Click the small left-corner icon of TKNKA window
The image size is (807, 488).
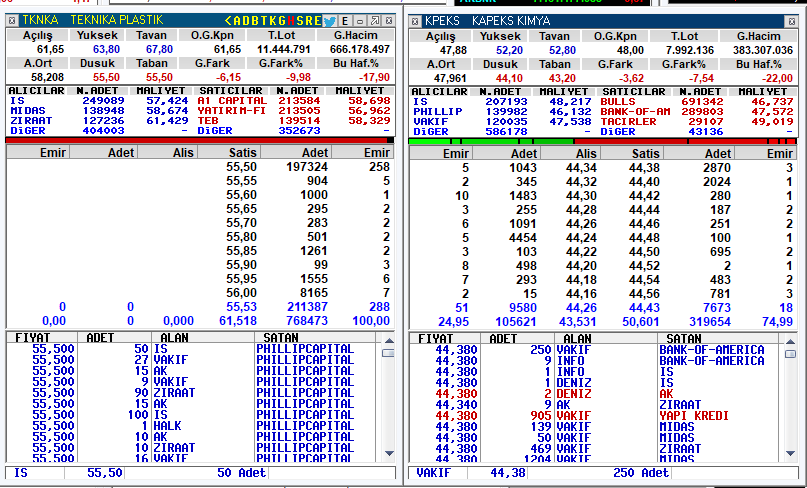[12, 21]
